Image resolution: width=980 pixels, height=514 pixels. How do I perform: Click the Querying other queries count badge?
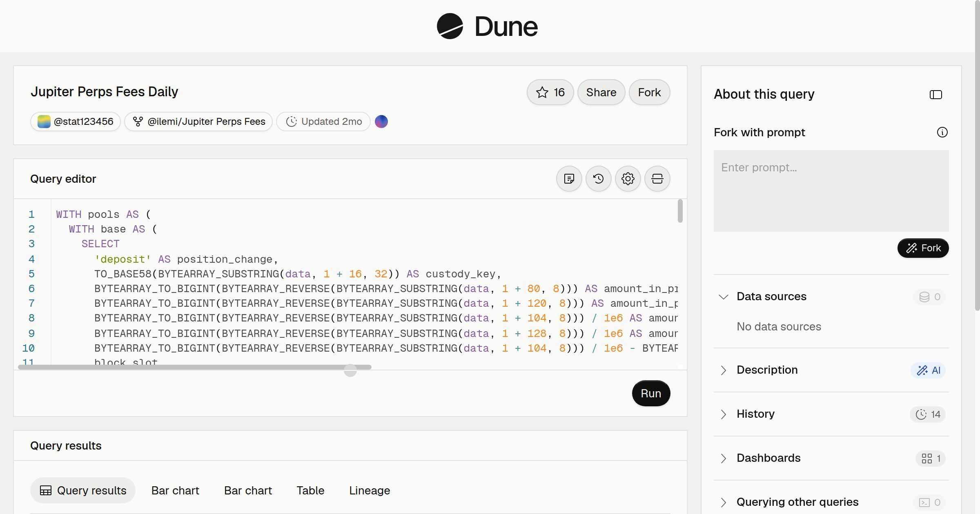pyautogui.click(x=929, y=503)
